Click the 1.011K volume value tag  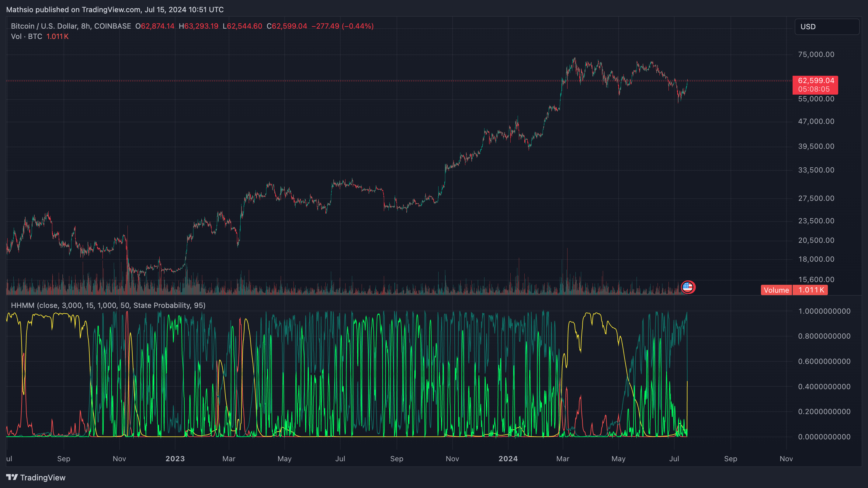point(811,290)
